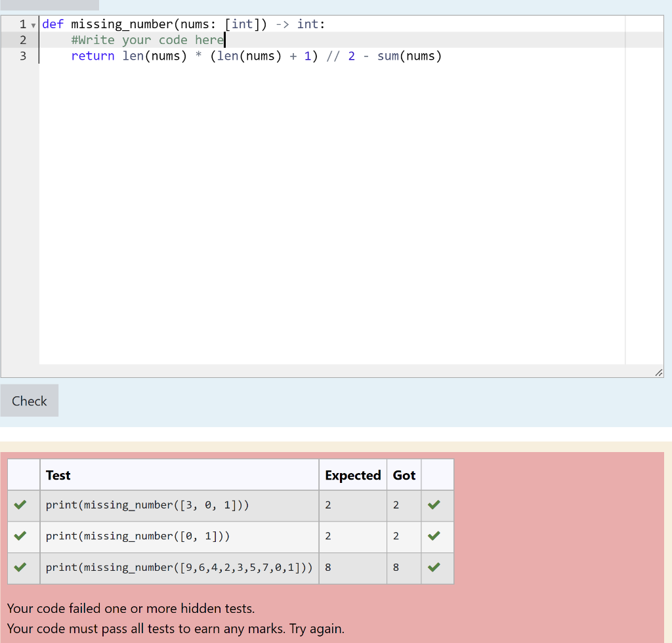Click the editor's bottom resize slider handle
Viewport: 672px width, 643px height.
click(659, 373)
